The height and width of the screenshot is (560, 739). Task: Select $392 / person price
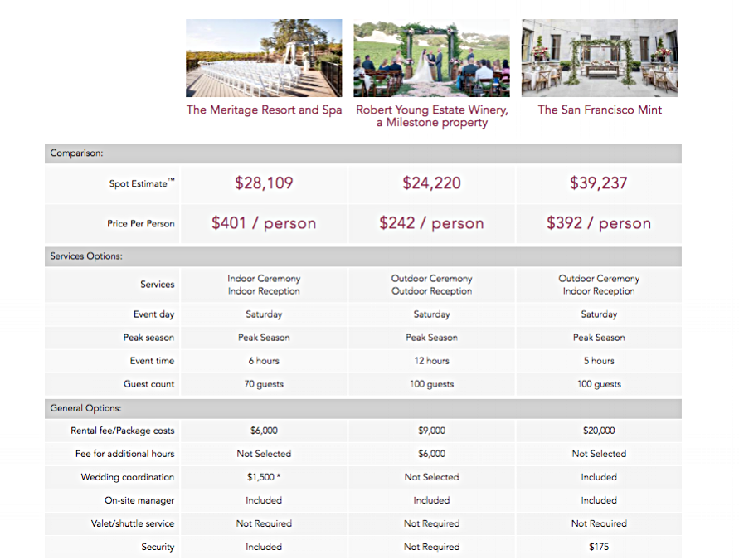[599, 223]
